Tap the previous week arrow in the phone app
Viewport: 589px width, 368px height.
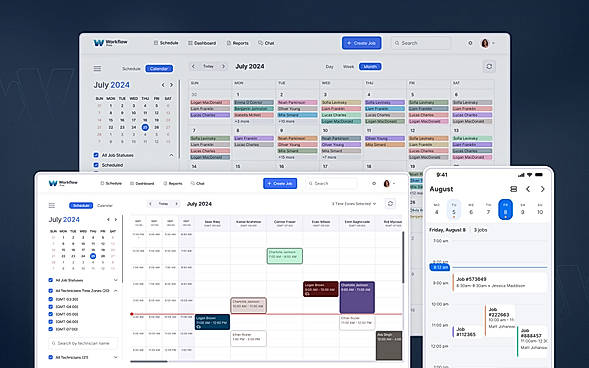pos(528,189)
